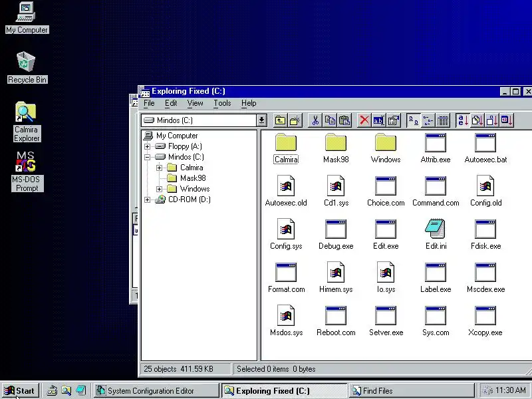Select Mask98 folder in the tree
This screenshot has width=532, height=399.
[x=193, y=178]
